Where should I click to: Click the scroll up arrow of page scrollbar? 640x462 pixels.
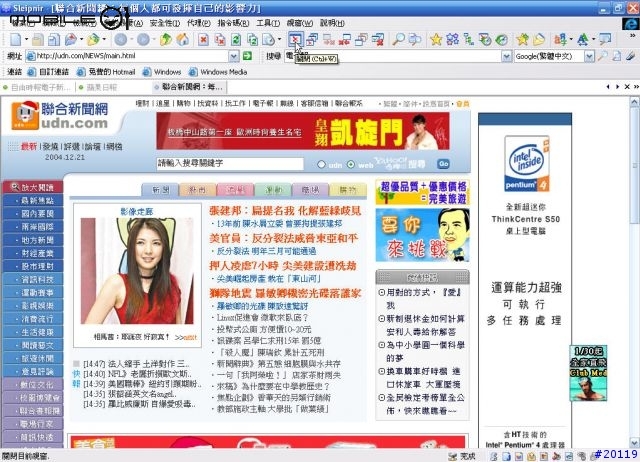635,101
